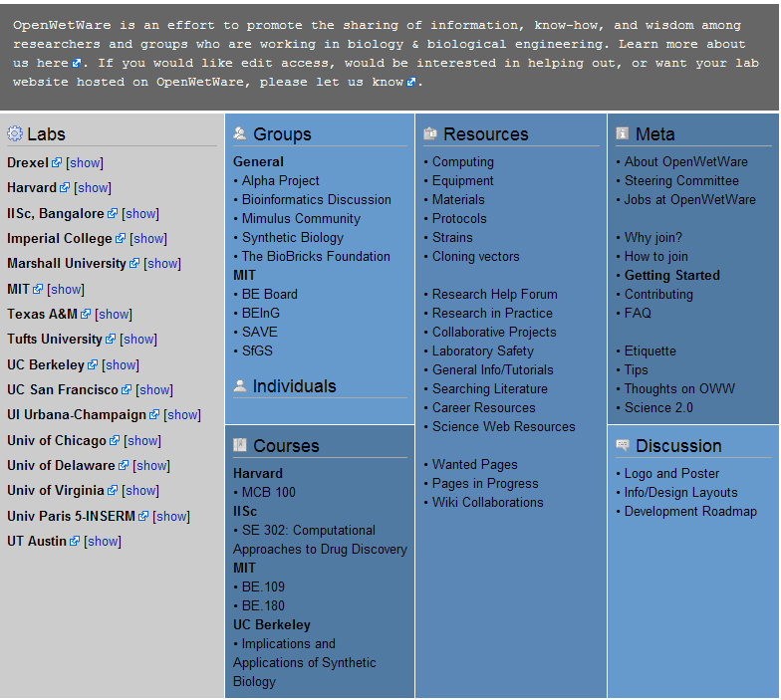Toggle show for Univ of Chicago
This screenshot has height=700, width=781.
tap(142, 441)
